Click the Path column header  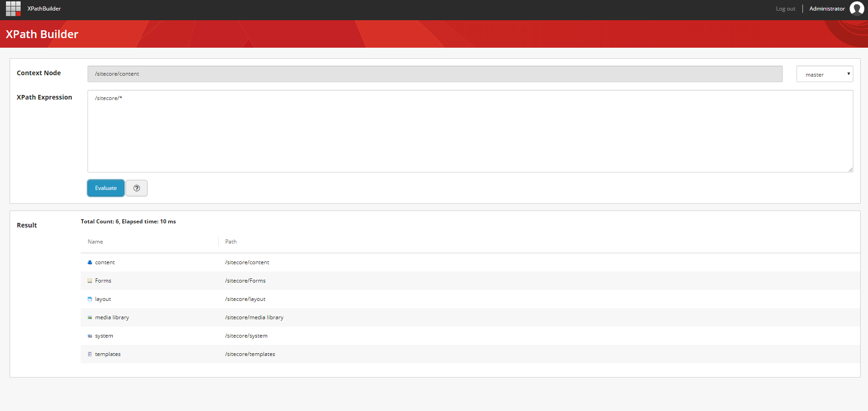tap(231, 242)
